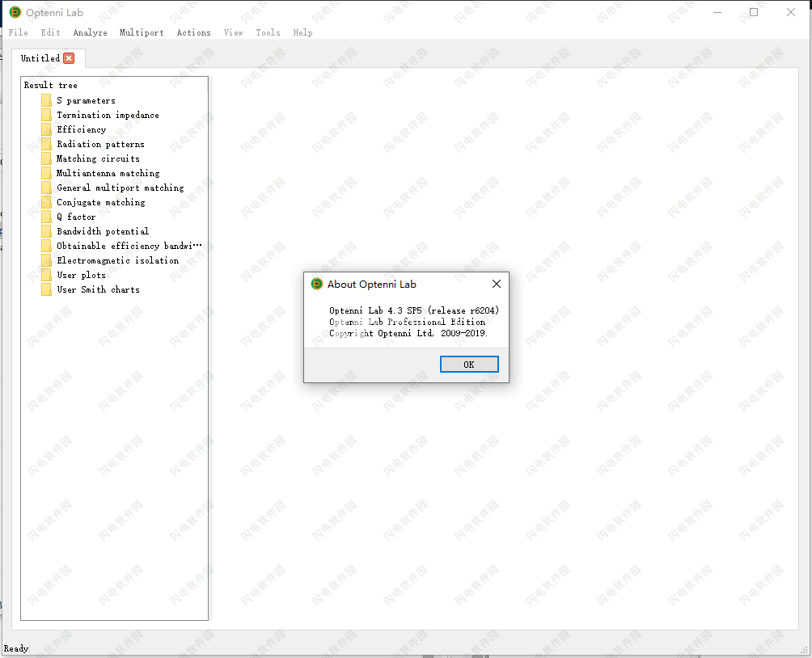
Task: Open the Help menu
Action: [303, 32]
